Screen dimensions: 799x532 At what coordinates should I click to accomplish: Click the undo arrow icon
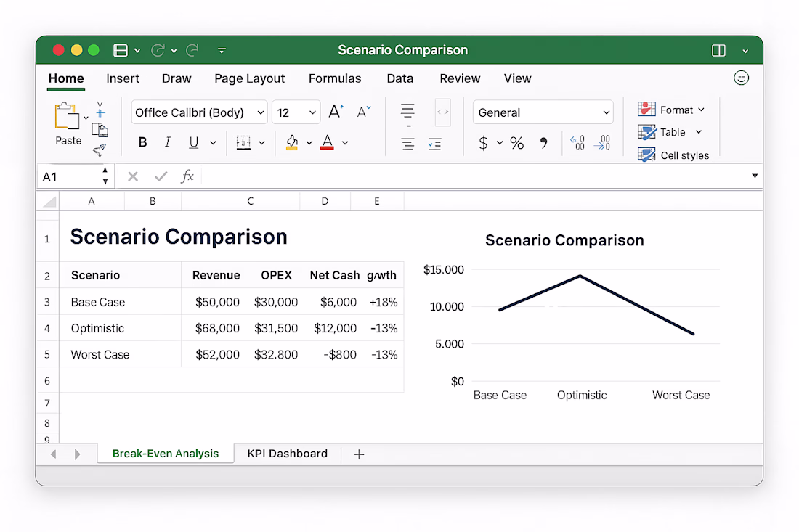tap(158, 50)
